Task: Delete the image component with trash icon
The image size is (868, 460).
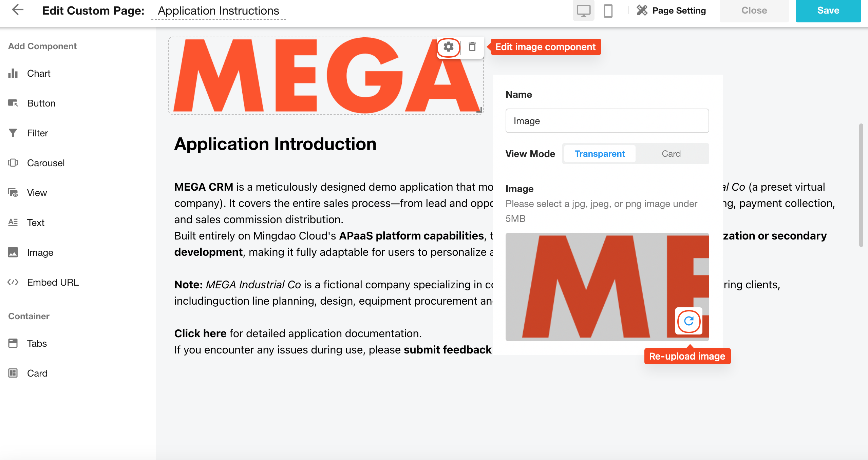Action: 472,47
